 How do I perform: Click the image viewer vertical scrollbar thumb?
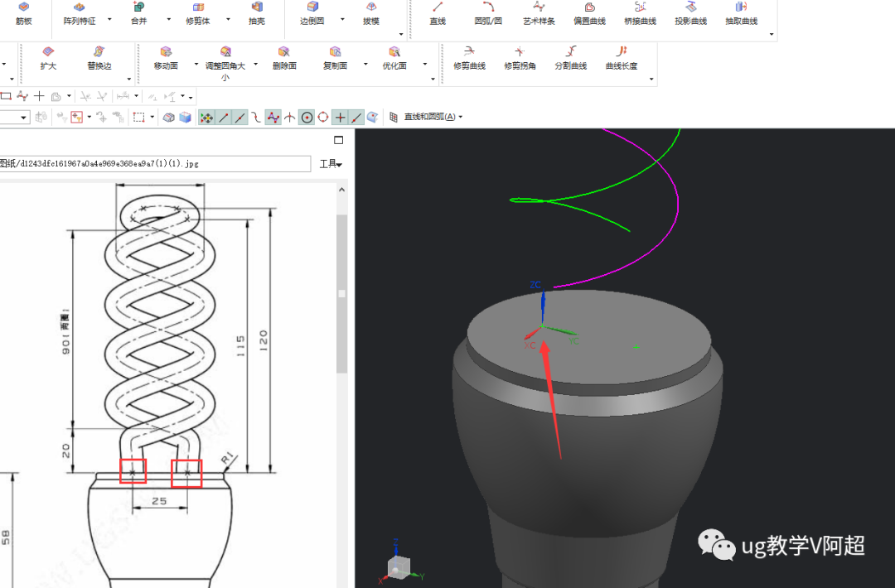point(342,294)
